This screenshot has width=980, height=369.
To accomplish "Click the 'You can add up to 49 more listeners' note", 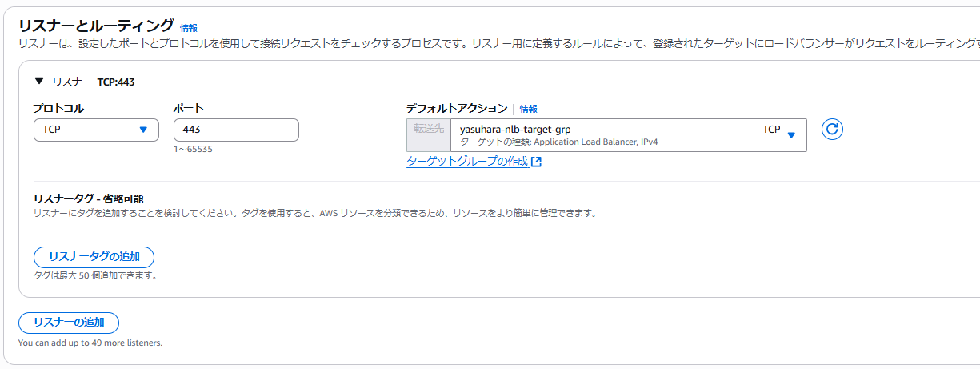I will pos(90,343).
